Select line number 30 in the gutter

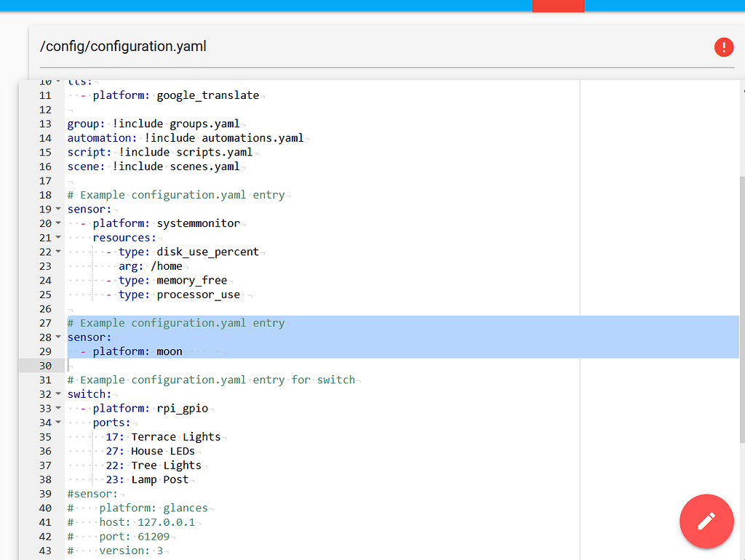click(x=45, y=365)
